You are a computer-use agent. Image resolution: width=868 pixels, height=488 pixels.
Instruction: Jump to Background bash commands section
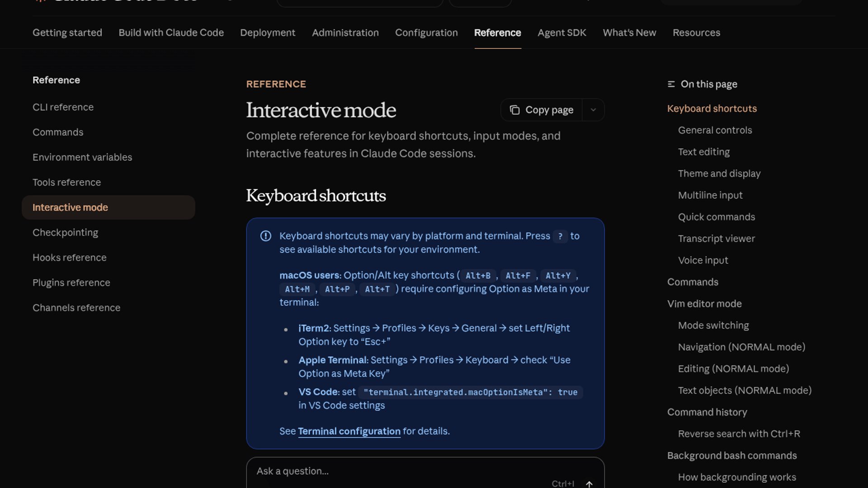point(731,455)
